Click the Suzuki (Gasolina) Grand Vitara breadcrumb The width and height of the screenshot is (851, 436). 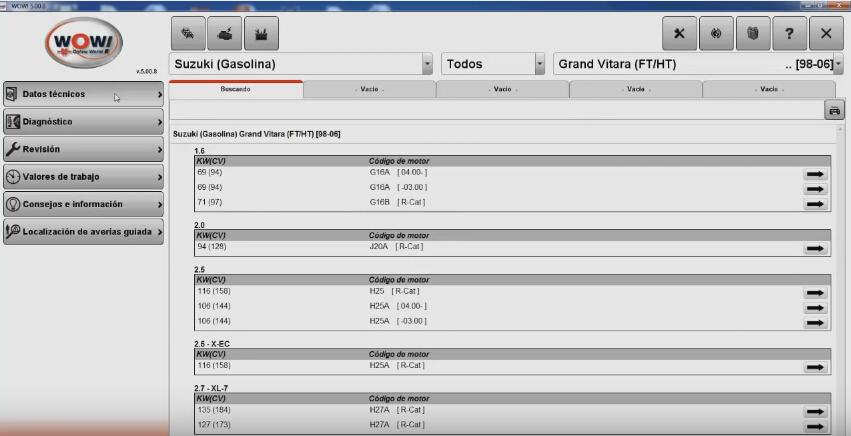coord(257,134)
